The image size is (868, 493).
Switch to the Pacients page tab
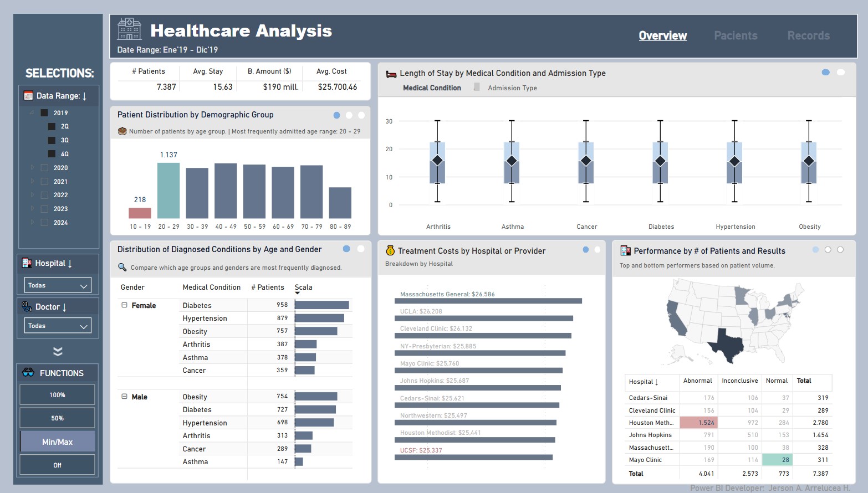(736, 35)
